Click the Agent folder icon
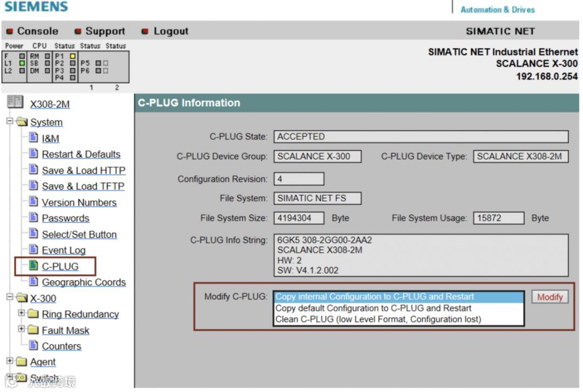The height and width of the screenshot is (392, 583). tap(22, 361)
